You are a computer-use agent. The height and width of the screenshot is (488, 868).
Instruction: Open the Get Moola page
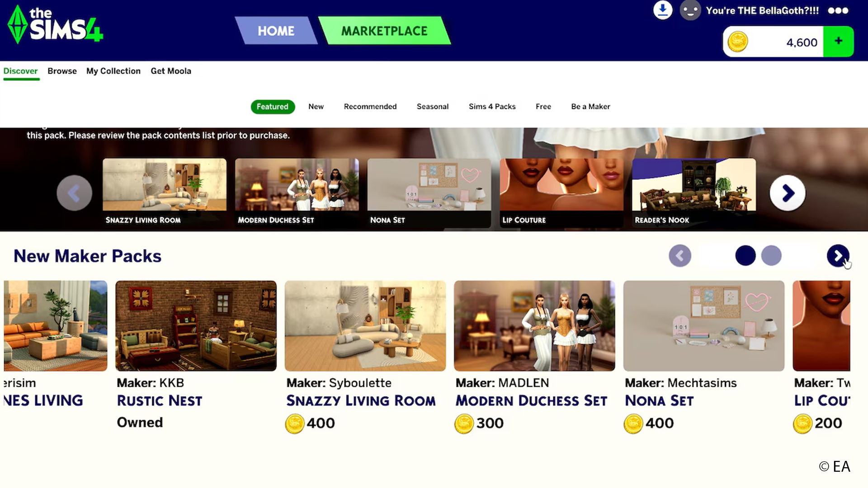171,71
